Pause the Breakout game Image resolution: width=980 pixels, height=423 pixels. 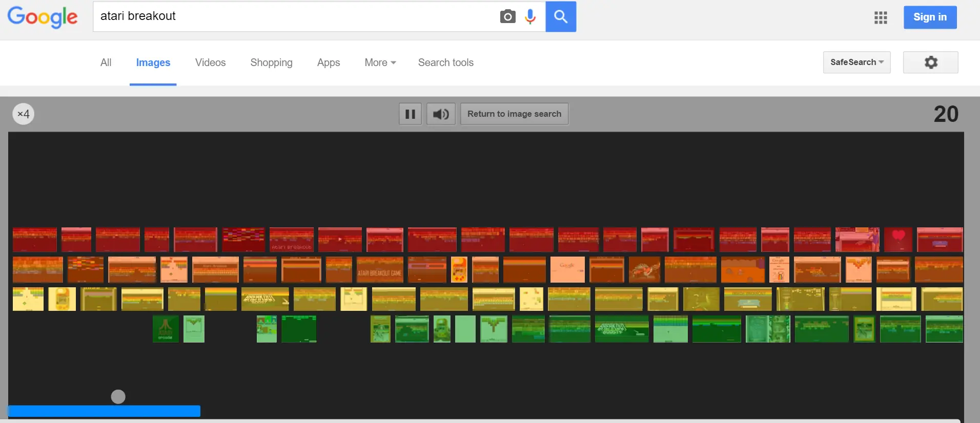(x=411, y=114)
